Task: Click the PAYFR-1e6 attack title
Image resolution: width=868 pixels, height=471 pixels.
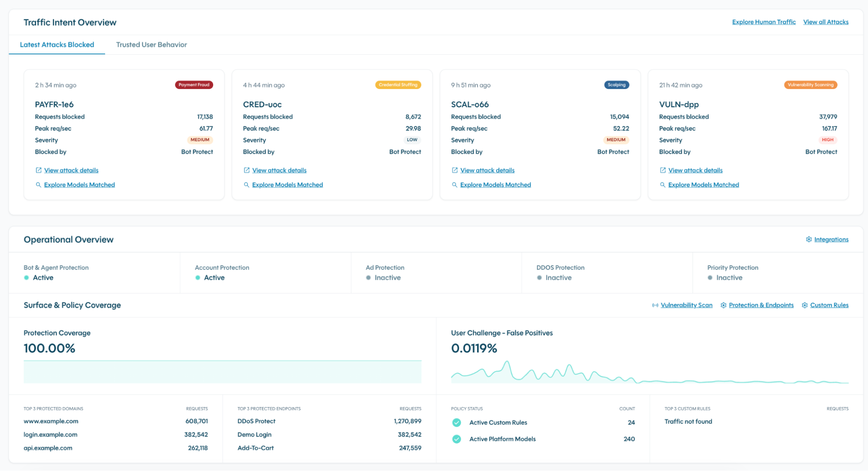Action: pyautogui.click(x=54, y=105)
